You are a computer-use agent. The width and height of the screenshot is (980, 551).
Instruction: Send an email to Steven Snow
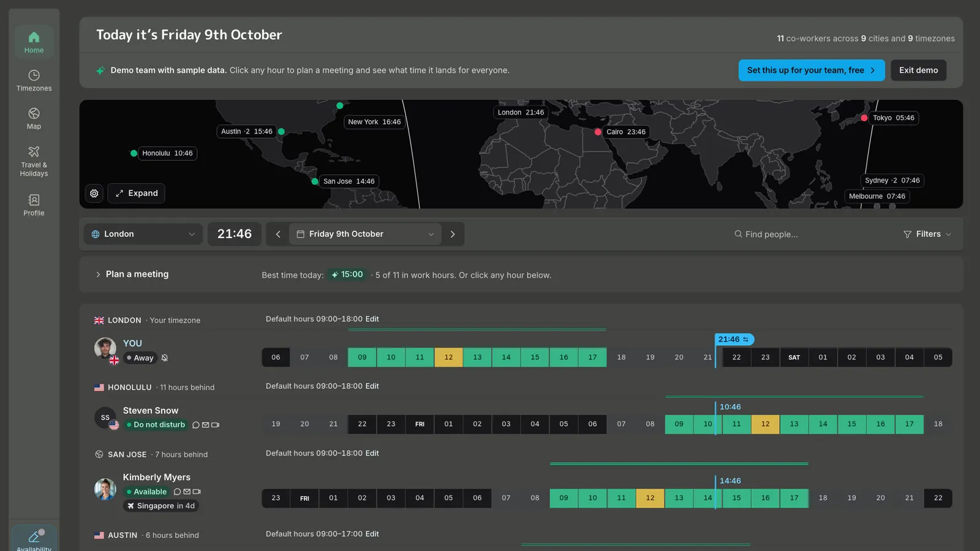point(206,425)
